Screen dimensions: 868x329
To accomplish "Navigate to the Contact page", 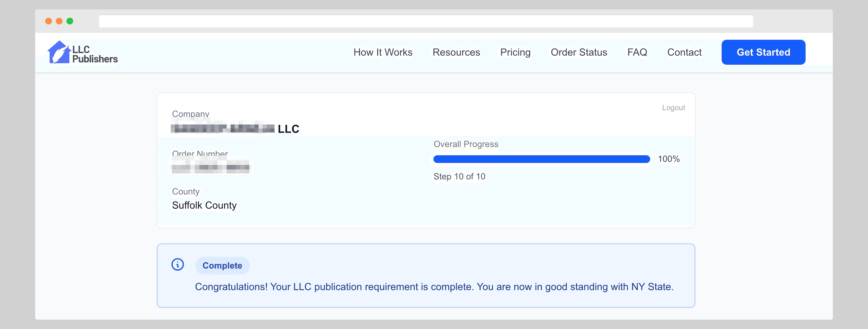I will (684, 52).
